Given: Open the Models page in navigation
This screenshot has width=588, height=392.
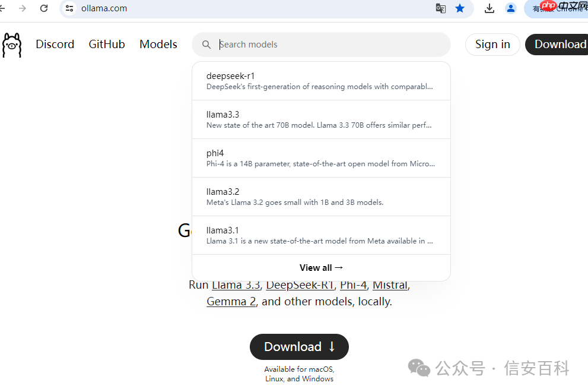Looking at the screenshot, I should coord(158,45).
